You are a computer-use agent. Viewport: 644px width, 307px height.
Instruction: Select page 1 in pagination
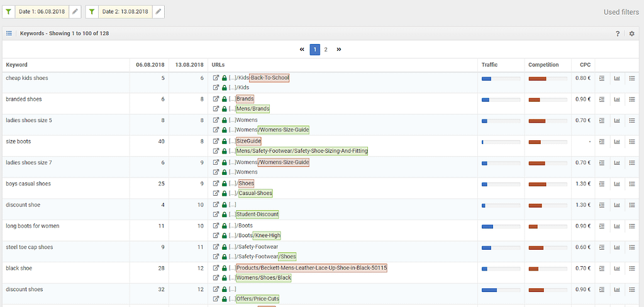point(315,49)
